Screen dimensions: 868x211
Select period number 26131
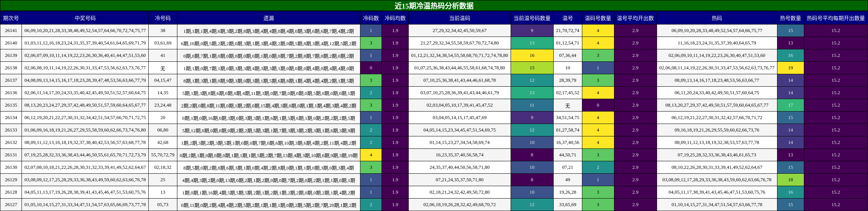11,155
